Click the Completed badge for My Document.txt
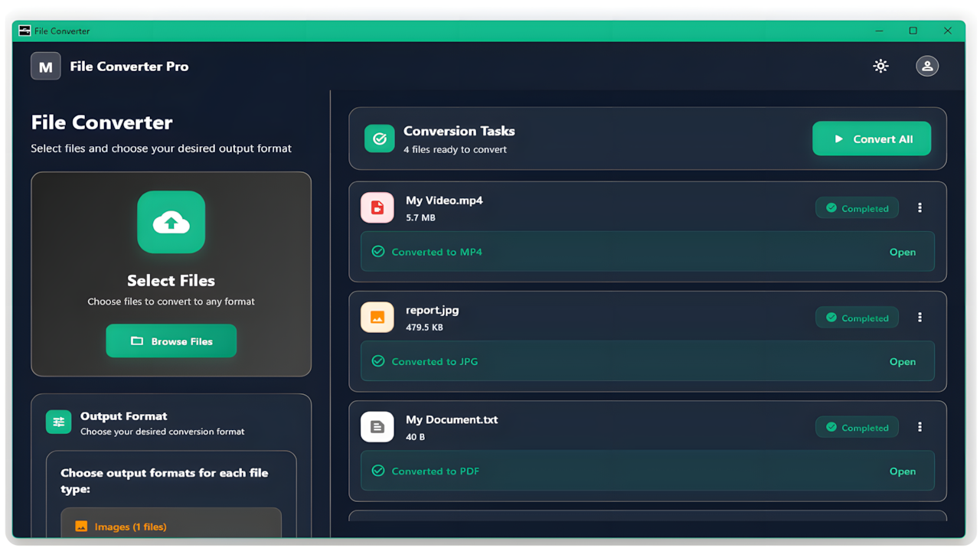The image size is (980, 551). (857, 427)
